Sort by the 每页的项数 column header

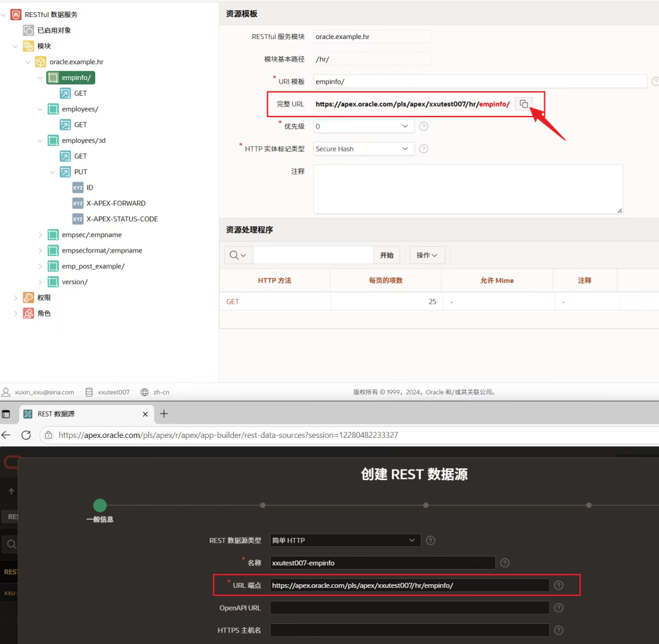pos(386,280)
